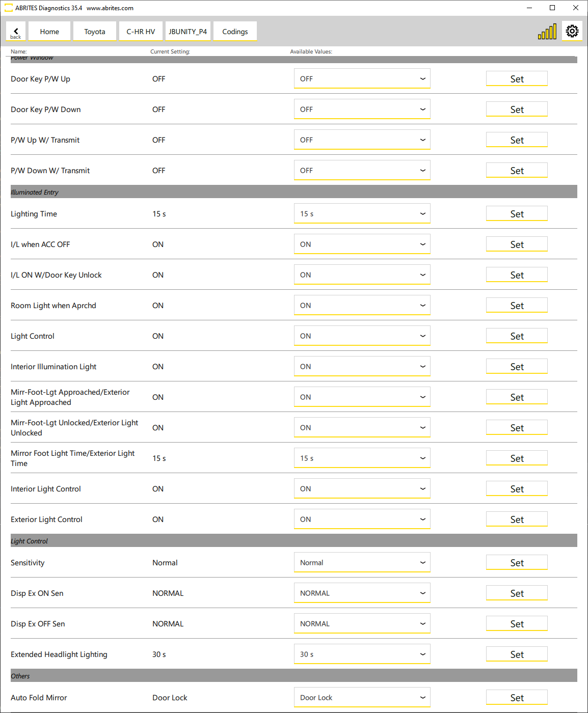Open the settings gear icon
The height and width of the screenshot is (713, 588).
point(572,31)
